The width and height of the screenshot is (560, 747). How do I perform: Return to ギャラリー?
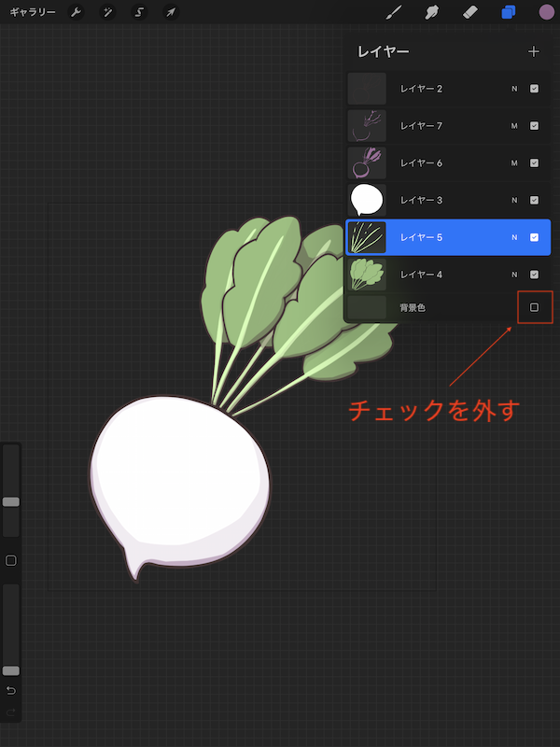click(33, 13)
